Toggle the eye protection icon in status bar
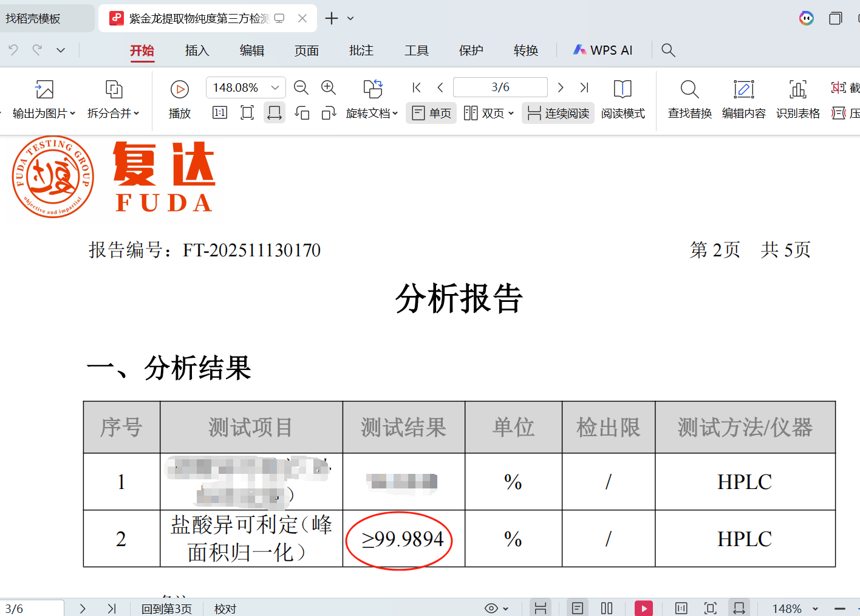 [491, 608]
